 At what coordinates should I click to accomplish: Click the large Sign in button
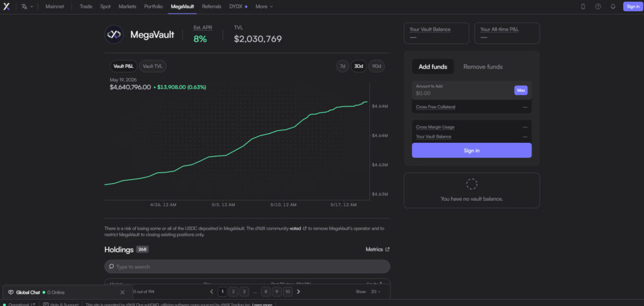click(x=472, y=150)
